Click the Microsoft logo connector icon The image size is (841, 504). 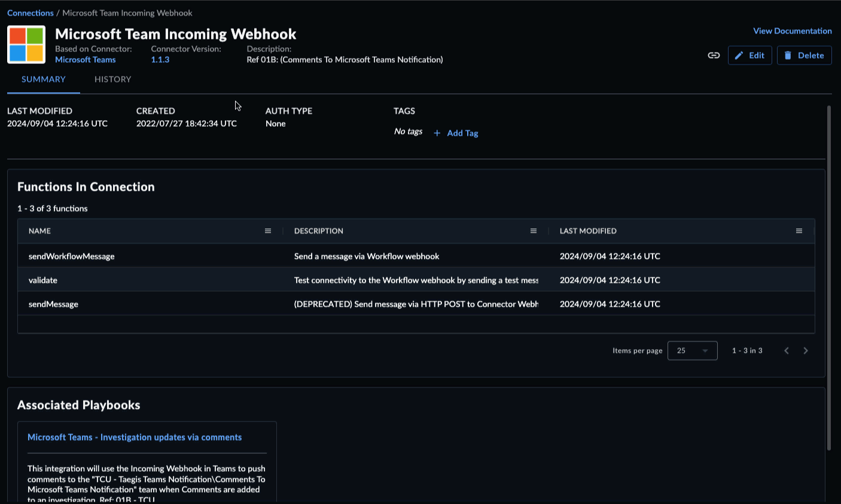pos(26,44)
